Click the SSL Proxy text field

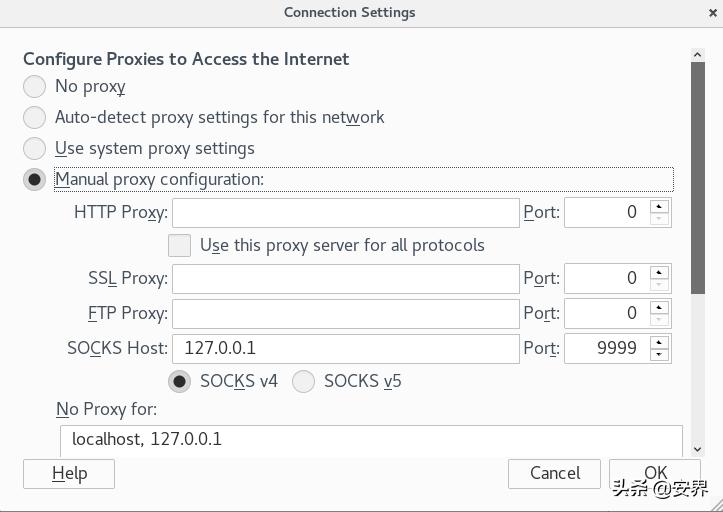(345, 279)
